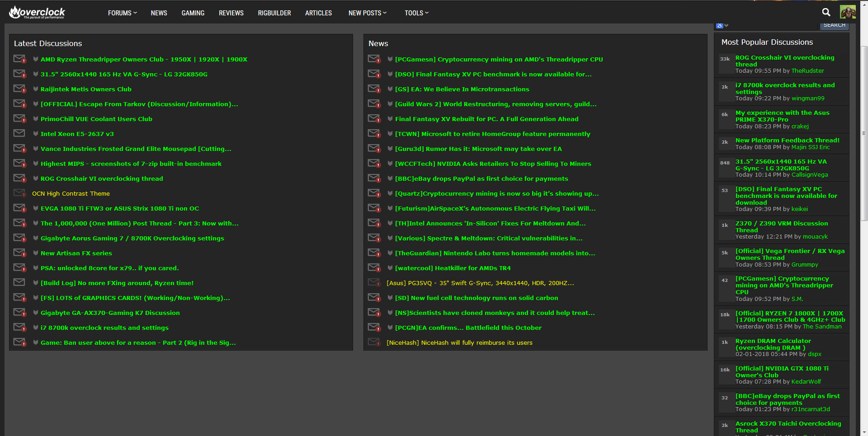Expand the FORUMS dropdown menu
Viewport: 868px width, 436px height.
(x=122, y=13)
